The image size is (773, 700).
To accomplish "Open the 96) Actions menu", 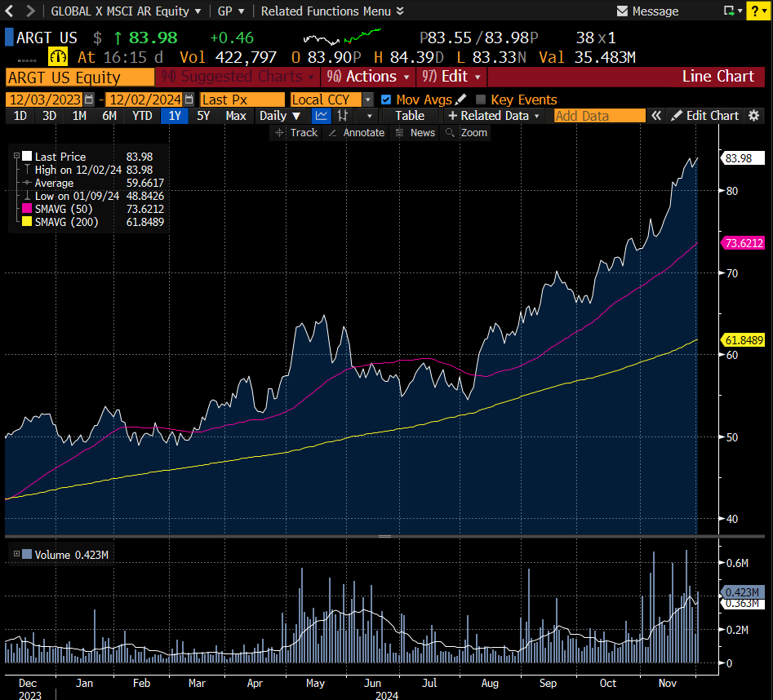I will coord(368,77).
